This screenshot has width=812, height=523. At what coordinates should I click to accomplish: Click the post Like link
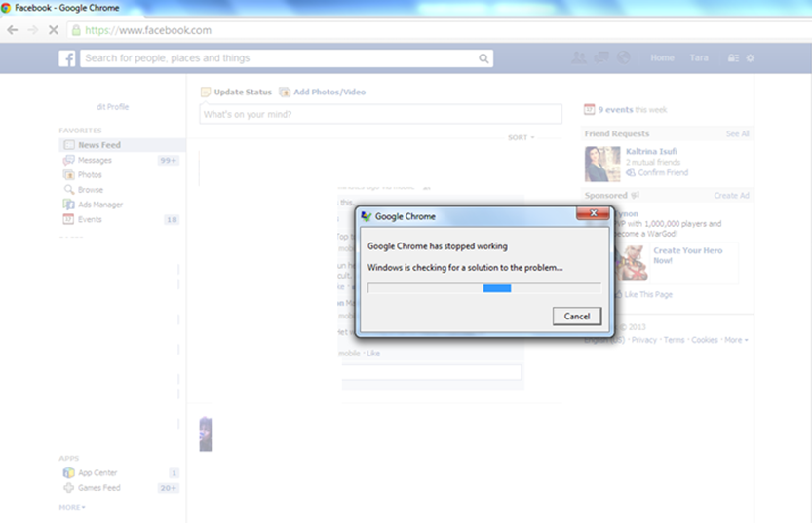[x=373, y=354]
